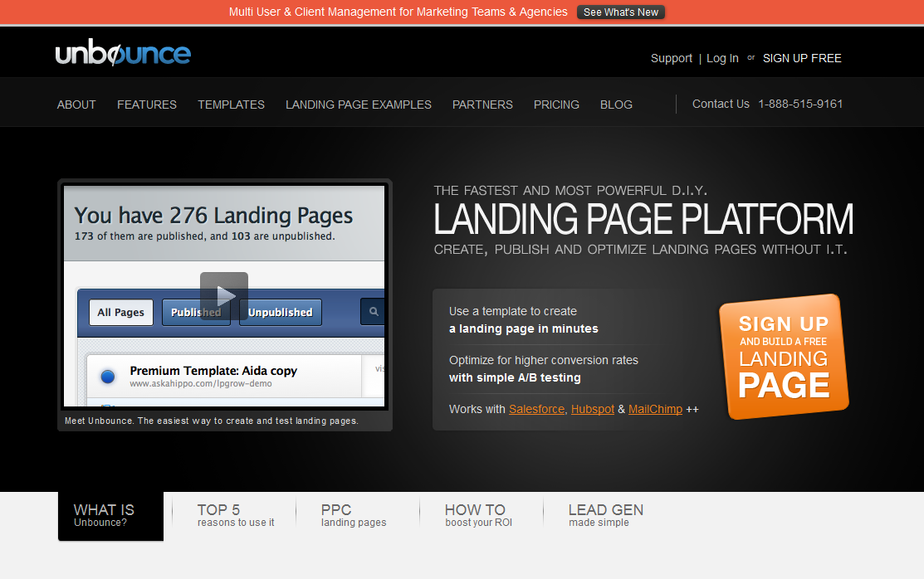Open the Support link
This screenshot has width=924, height=579.
671,58
